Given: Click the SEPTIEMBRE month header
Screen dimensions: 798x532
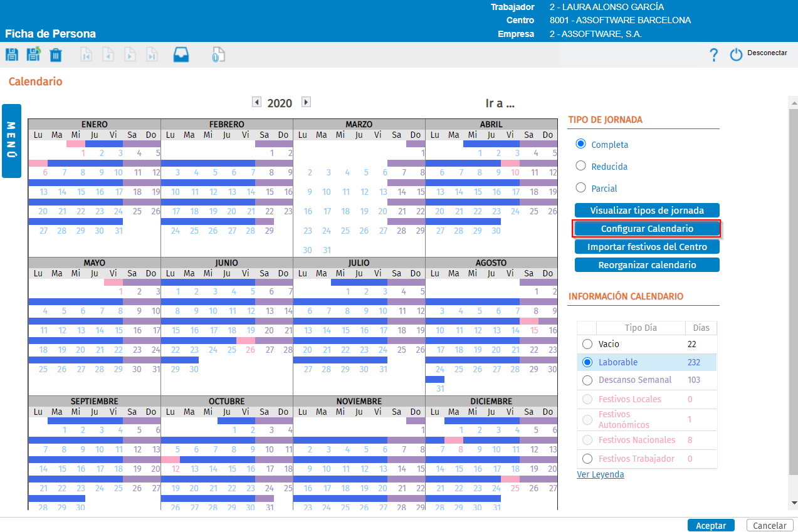Looking at the screenshot, I should 95,401.
